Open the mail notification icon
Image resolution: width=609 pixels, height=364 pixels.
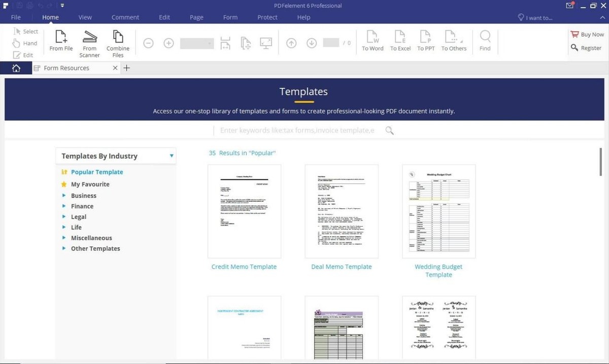[x=570, y=6]
